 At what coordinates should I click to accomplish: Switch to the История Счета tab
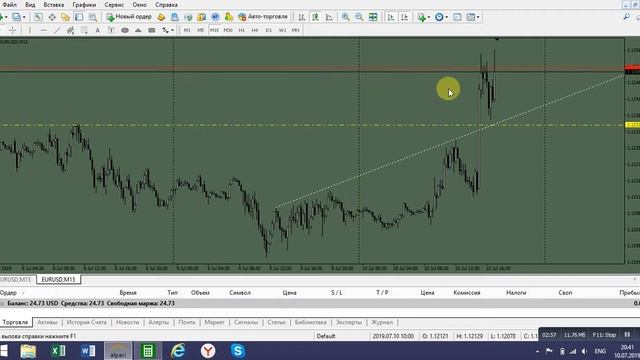[x=87, y=322]
